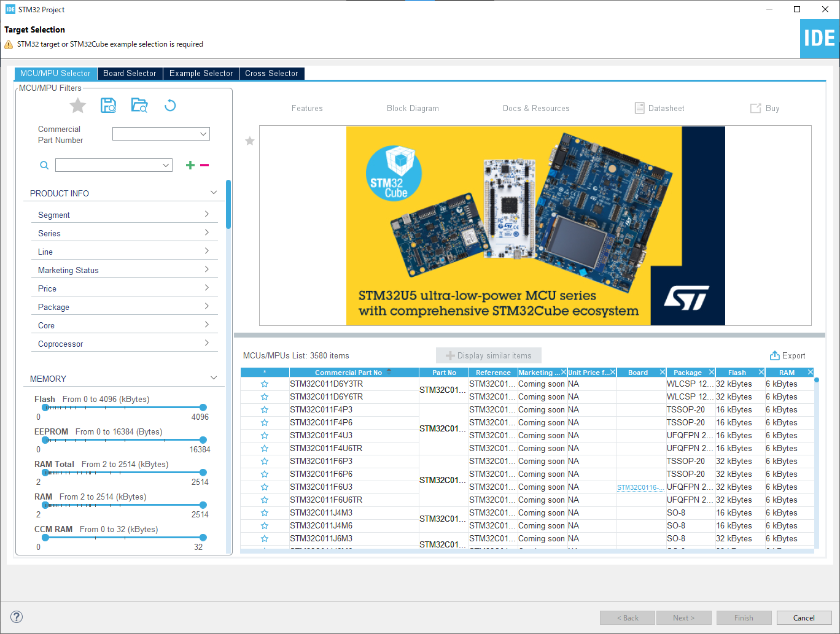Viewport: 840px width, 634px height.
Task: Remove filter with the pink minus icon
Action: click(204, 165)
